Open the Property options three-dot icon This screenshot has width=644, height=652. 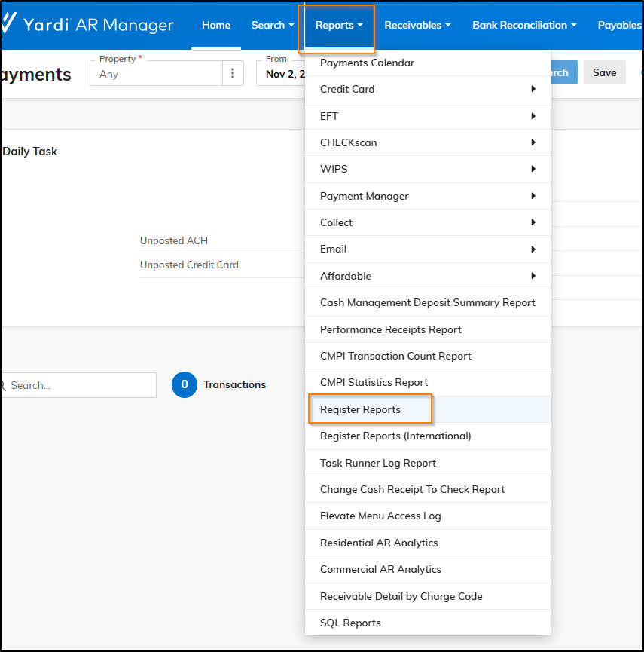tap(233, 73)
